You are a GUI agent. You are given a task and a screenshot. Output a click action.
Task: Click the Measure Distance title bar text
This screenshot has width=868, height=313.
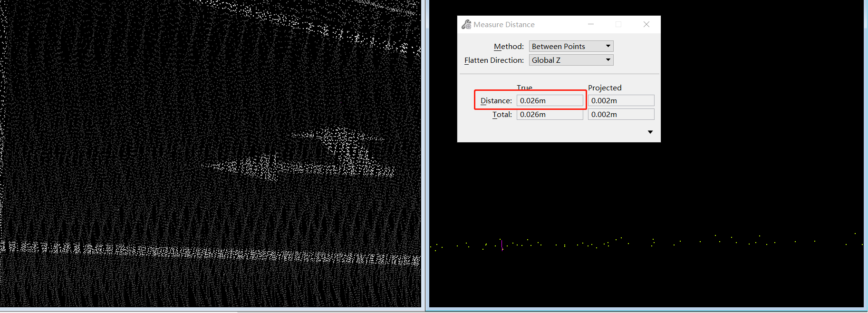504,25
